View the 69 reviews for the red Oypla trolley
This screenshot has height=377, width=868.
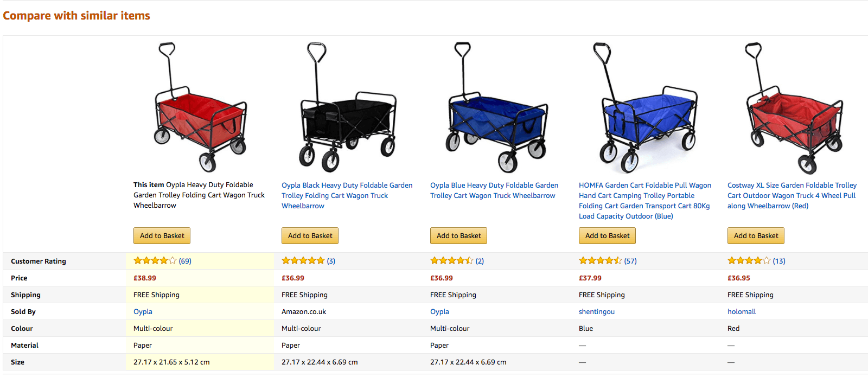pyautogui.click(x=185, y=261)
